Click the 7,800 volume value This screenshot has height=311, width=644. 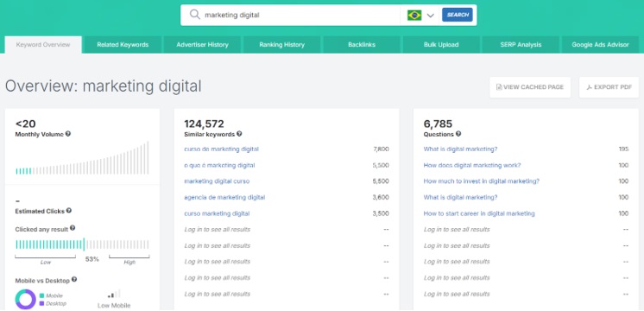click(382, 149)
